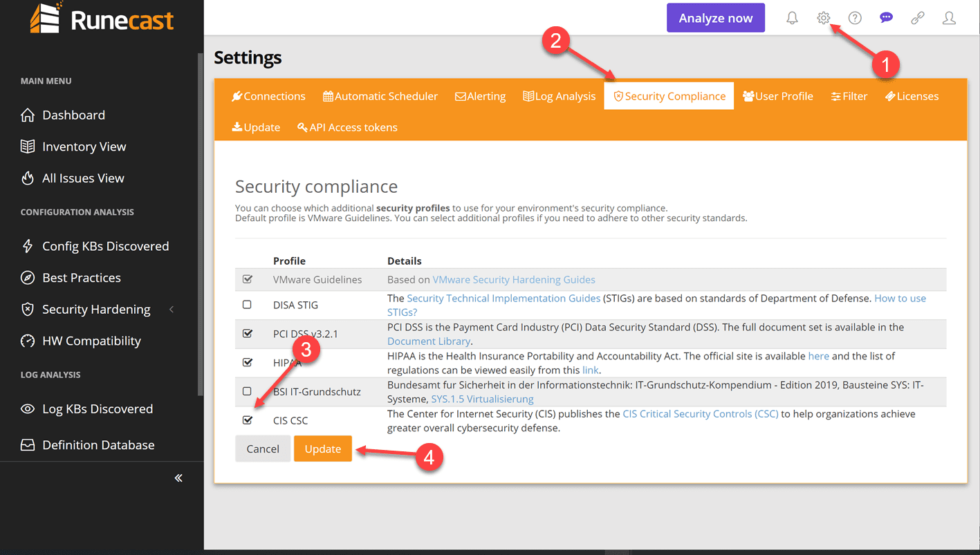Viewport: 980px width, 555px height.
Task: Open HW Compatibility menu item
Action: 91,341
